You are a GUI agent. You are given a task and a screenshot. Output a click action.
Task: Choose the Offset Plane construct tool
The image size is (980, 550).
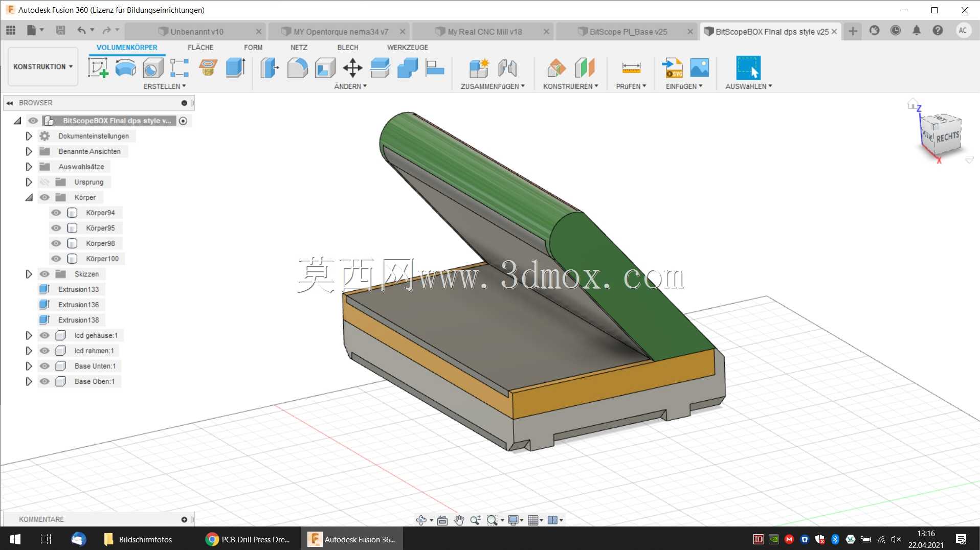coord(556,67)
